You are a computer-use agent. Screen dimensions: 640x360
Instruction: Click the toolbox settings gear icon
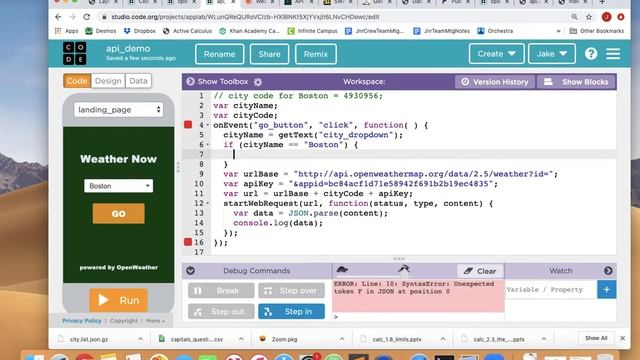click(x=258, y=82)
